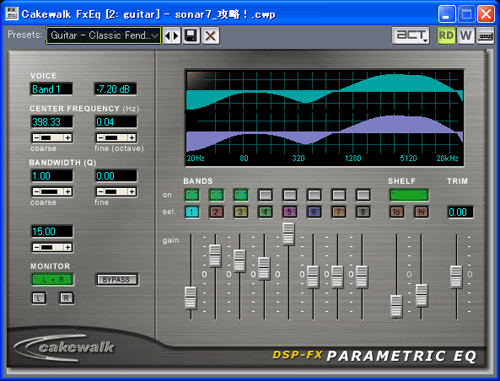This screenshot has width=500, height=381.
Task: Increase fine octave frequency with plus
Action: [x=132, y=138]
